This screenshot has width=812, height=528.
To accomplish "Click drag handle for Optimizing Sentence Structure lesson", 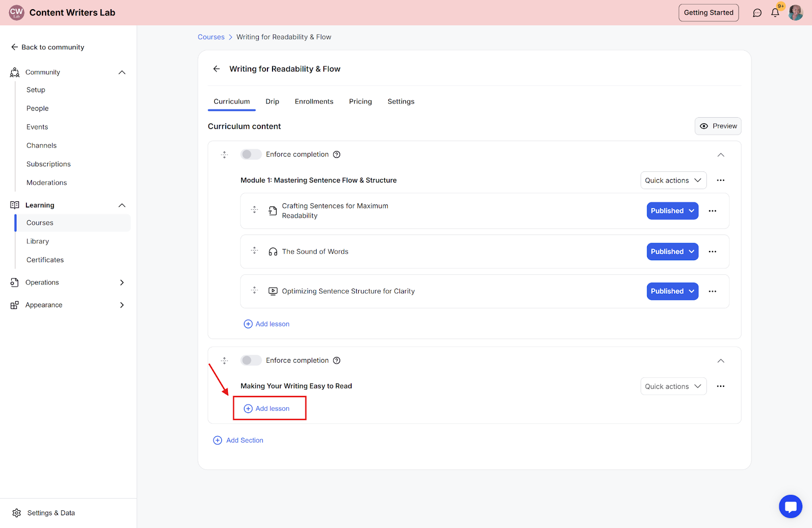I will click(254, 290).
